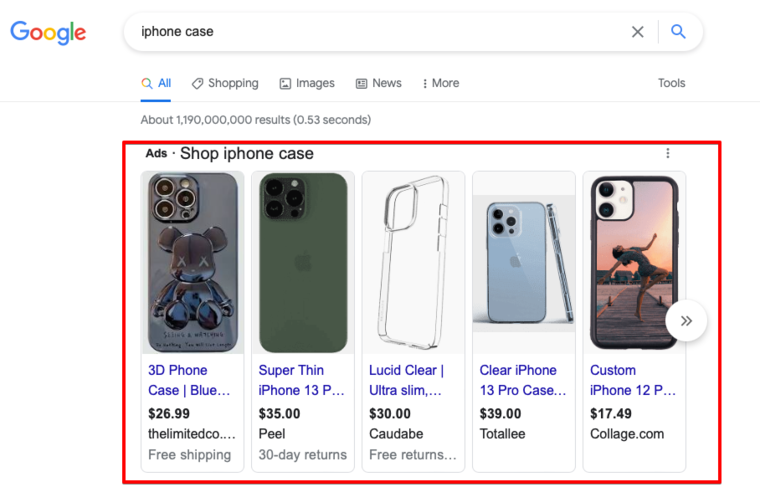Screen dimensions: 760x487
Task: Click the Google logo
Action: pyautogui.click(x=48, y=32)
